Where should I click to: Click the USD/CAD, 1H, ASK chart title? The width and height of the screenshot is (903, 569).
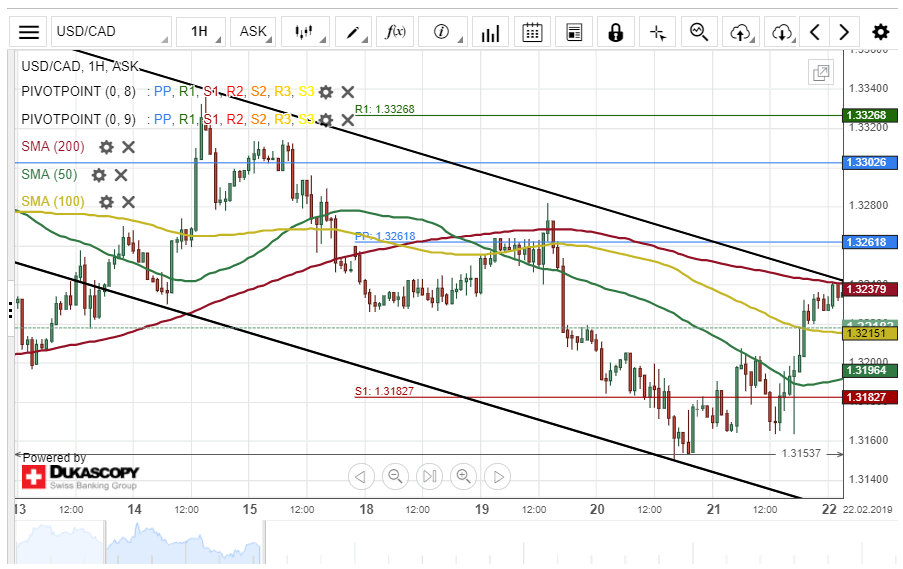(80, 66)
